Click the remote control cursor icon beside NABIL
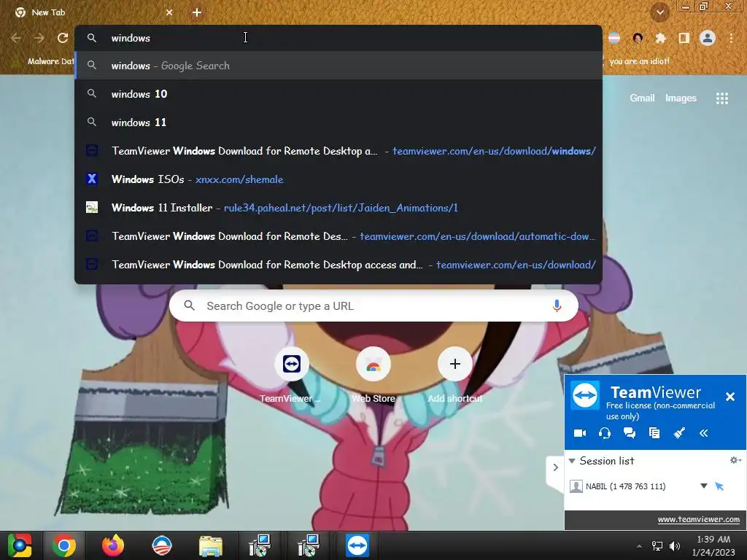Viewport: 747px width, 560px height. [x=719, y=486]
